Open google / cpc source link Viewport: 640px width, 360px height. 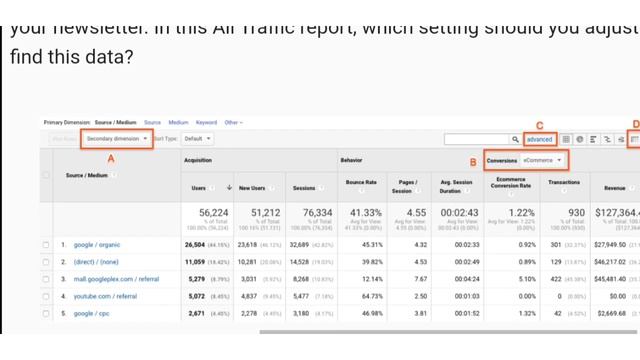pos(91,313)
